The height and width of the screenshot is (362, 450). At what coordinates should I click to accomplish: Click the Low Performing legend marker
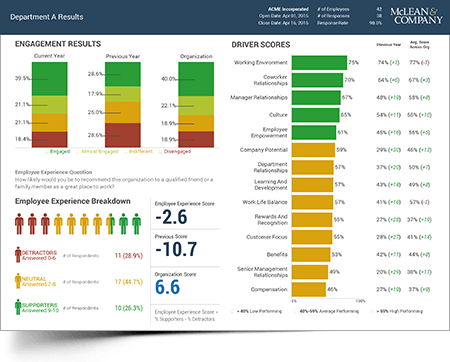(232, 311)
